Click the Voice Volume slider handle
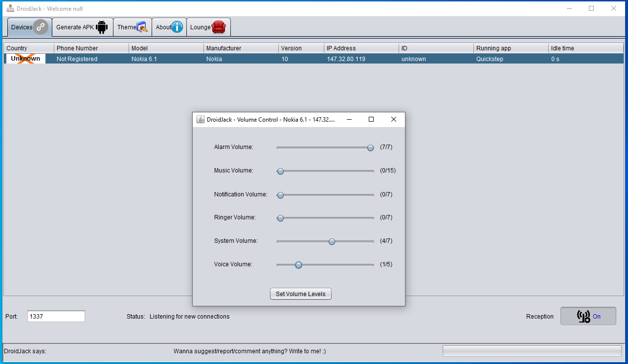 (x=298, y=265)
